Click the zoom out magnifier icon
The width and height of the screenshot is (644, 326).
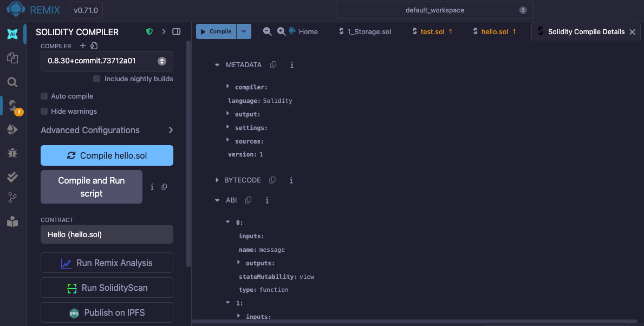click(267, 31)
